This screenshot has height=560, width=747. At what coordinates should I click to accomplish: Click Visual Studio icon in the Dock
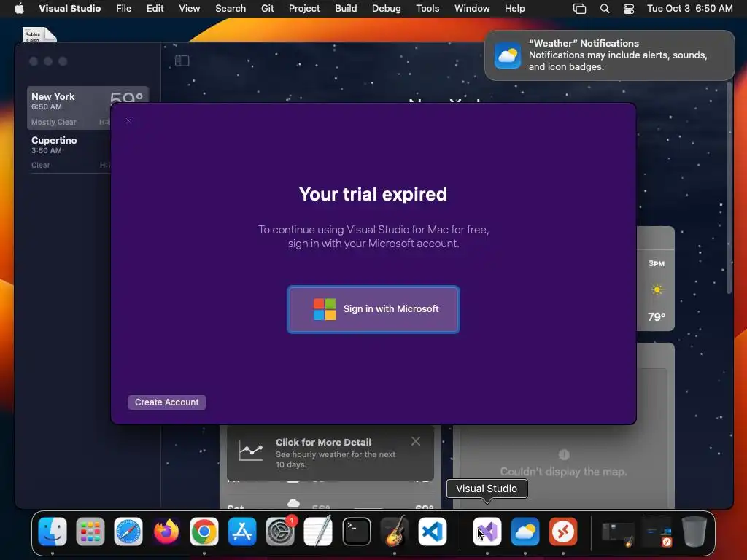pos(487,532)
